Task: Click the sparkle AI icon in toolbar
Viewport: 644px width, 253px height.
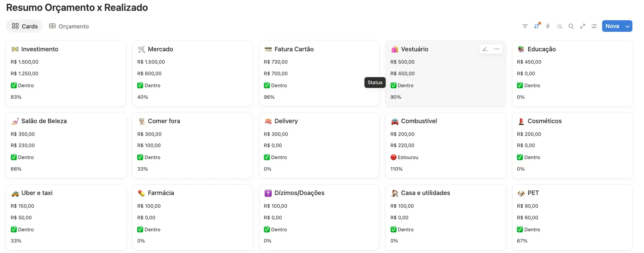Action: [560, 26]
